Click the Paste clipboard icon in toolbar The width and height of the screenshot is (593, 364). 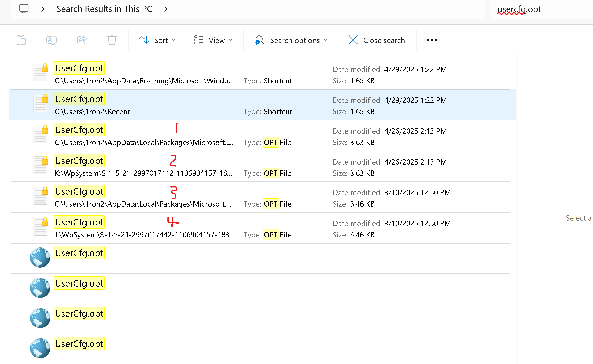[x=21, y=40]
